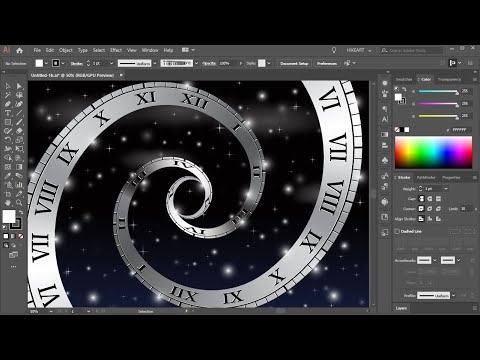
Task: Select the Line Segment tool
Action: point(19,113)
